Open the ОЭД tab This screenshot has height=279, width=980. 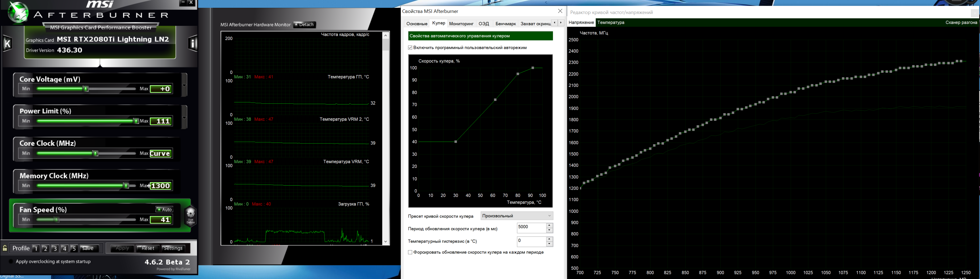(483, 24)
